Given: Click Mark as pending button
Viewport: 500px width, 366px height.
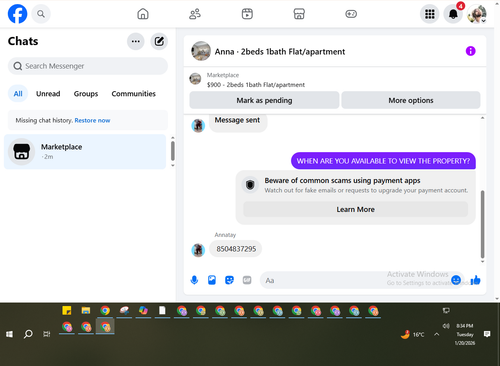Looking at the screenshot, I should tap(264, 100).
